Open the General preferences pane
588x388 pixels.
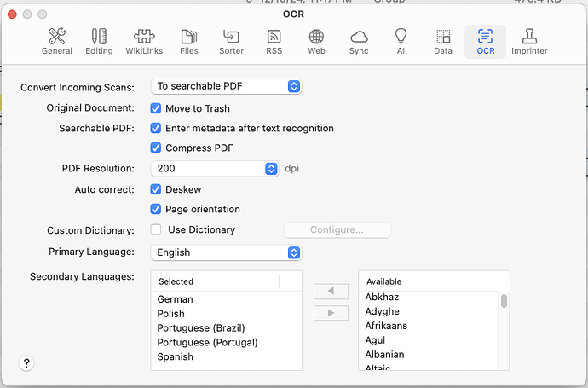pos(57,41)
